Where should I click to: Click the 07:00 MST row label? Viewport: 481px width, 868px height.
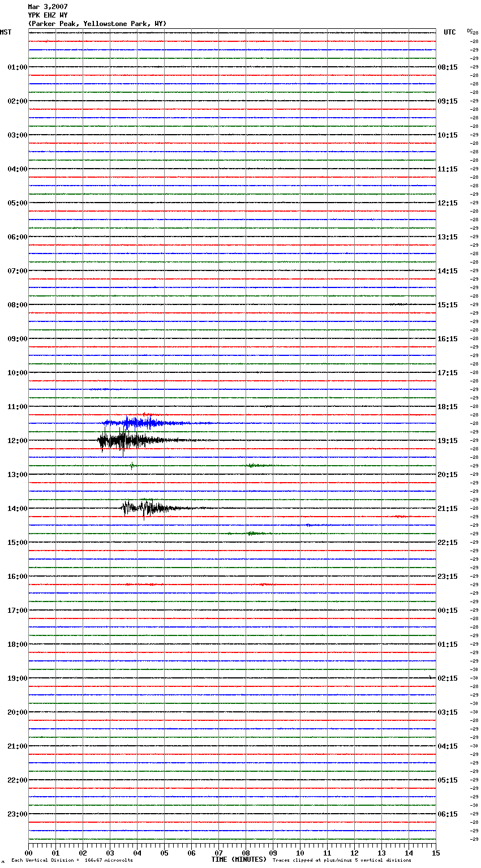point(17,271)
